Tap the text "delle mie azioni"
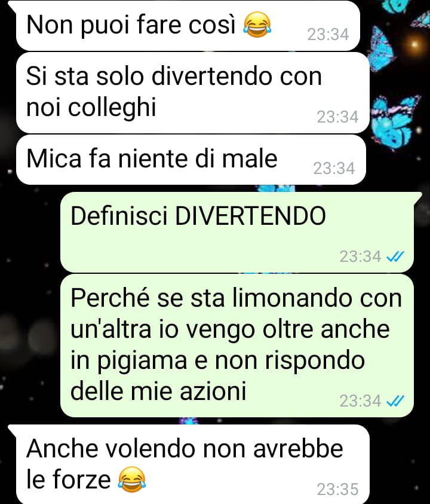 point(158,391)
